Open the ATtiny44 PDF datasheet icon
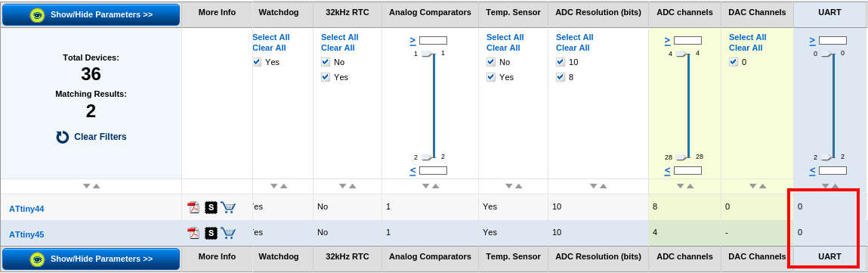Screen dimensions: 868x273 (x=193, y=208)
